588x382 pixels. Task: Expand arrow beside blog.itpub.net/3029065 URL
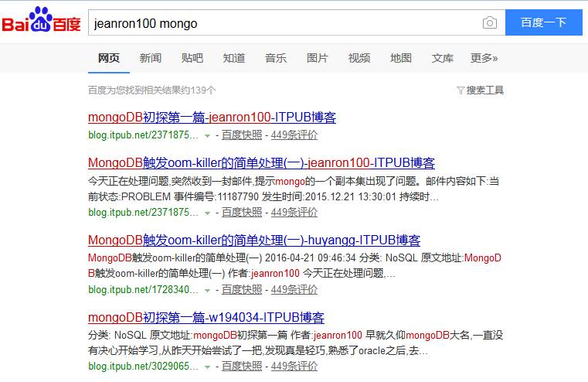pyautogui.click(x=207, y=367)
